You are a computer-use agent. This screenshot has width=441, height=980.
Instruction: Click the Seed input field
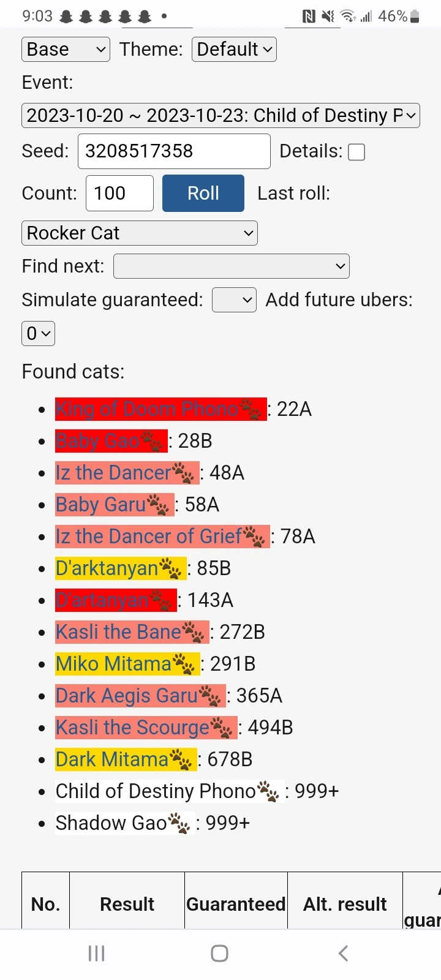(174, 151)
